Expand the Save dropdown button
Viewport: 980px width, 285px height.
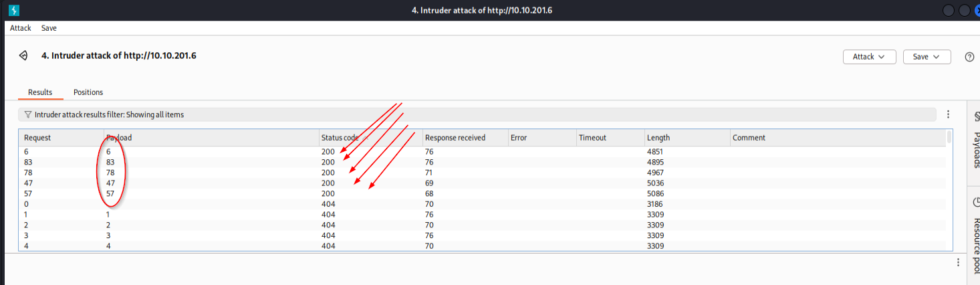927,57
